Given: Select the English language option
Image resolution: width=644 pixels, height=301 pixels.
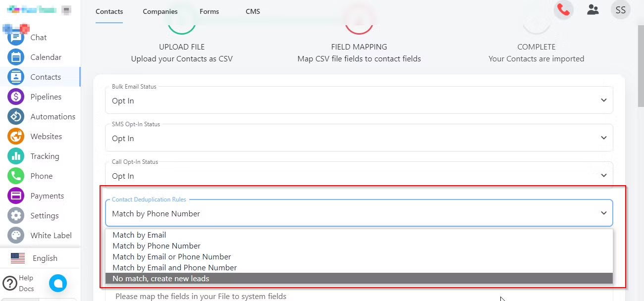Looking at the screenshot, I should [x=45, y=258].
